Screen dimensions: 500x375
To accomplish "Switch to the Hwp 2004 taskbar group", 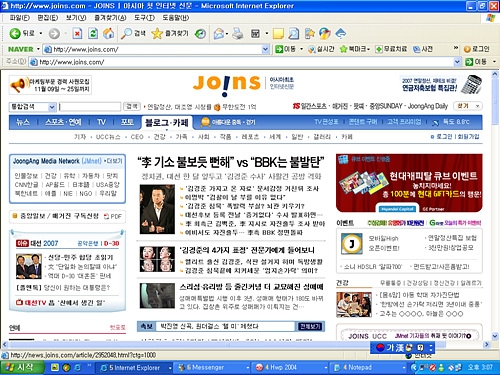I will coord(291,367).
